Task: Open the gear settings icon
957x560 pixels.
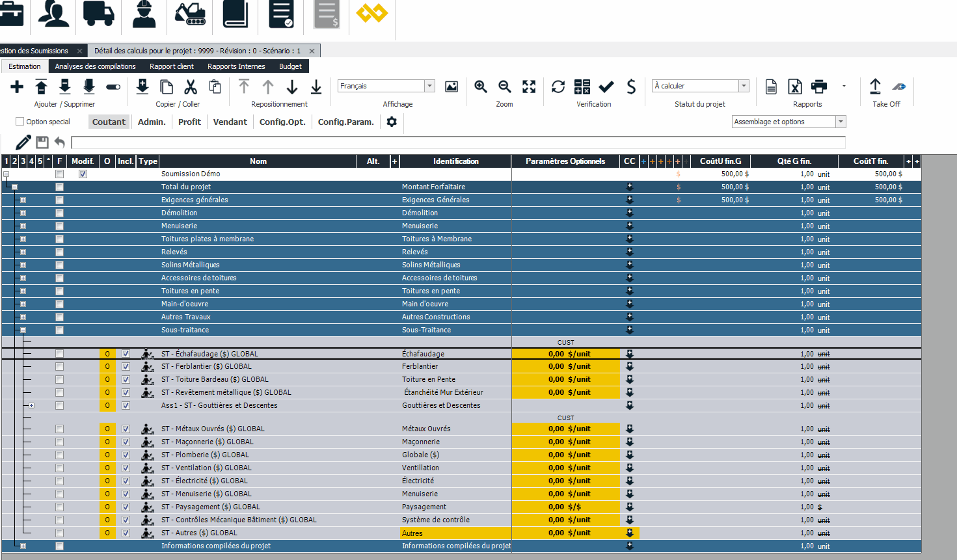Action: coord(392,122)
